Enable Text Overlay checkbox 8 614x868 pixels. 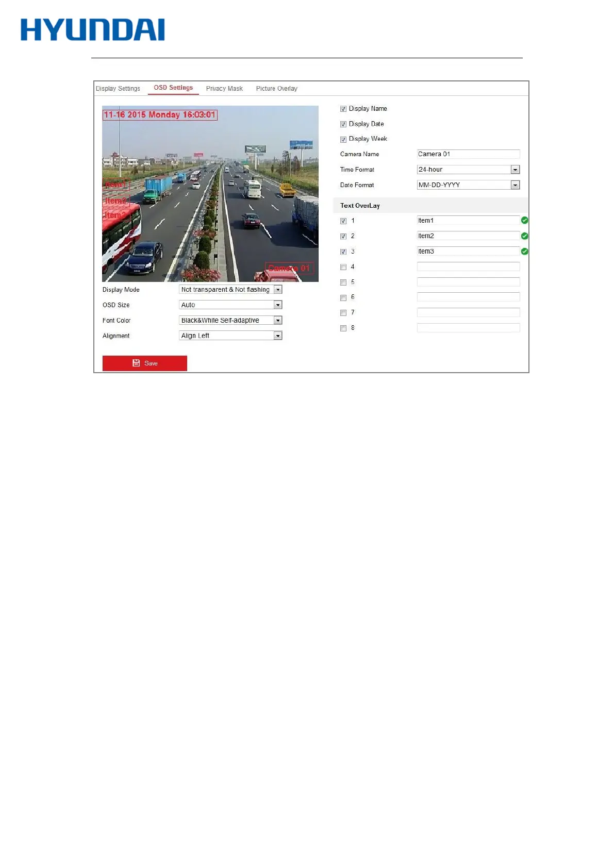[x=343, y=328]
